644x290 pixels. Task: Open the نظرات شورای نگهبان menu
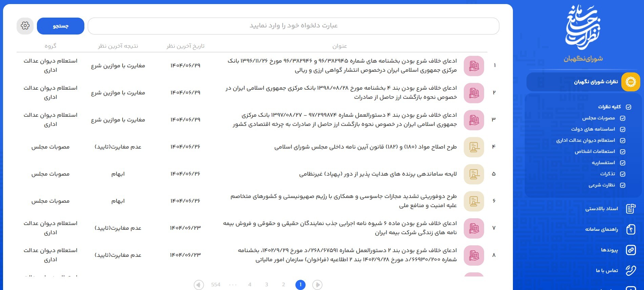tap(583, 82)
